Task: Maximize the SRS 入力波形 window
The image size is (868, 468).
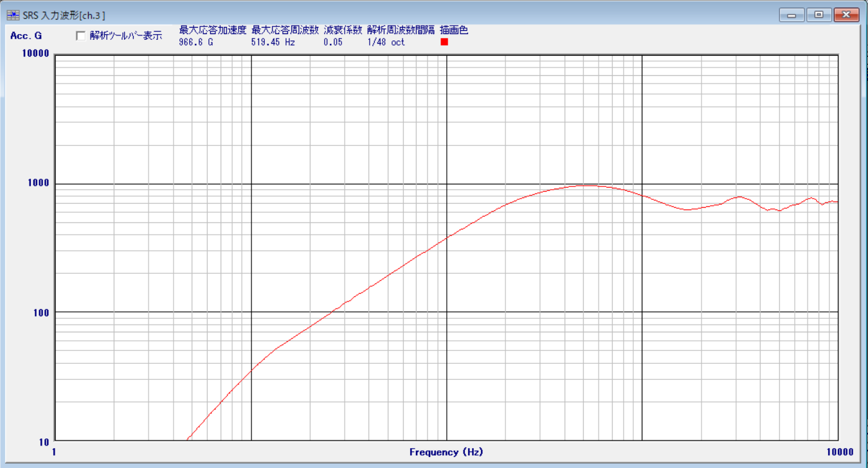Action: [818, 14]
